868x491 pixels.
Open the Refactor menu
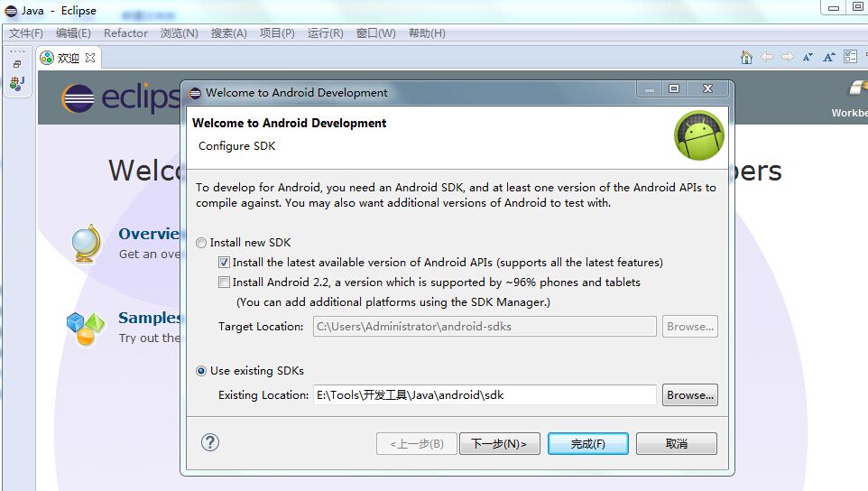pos(125,33)
